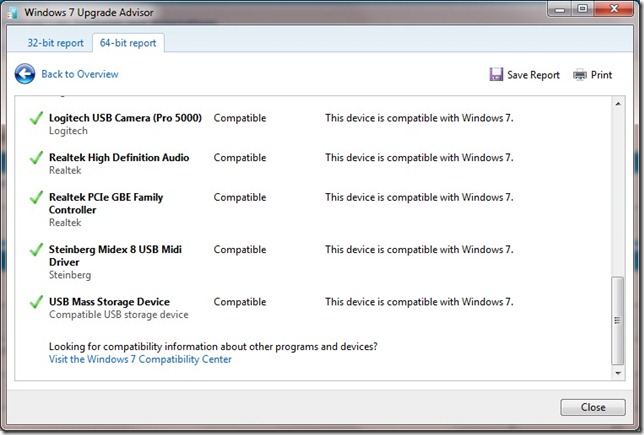Image resolution: width=644 pixels, height=435 pixels.
Task: Click the Save Report floppy disk icon
Action: click(x=496, y=75)
